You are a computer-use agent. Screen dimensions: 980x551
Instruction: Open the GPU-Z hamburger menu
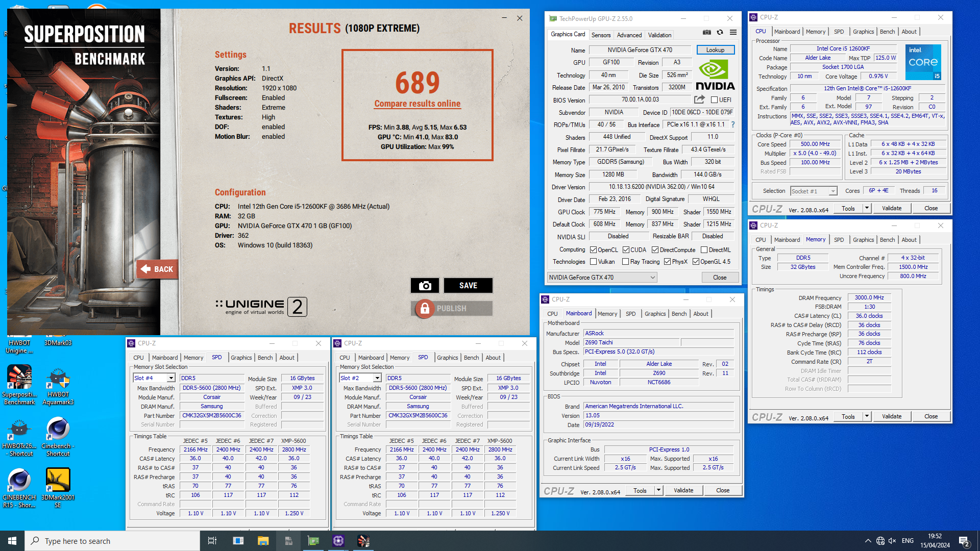click(733, 32)
